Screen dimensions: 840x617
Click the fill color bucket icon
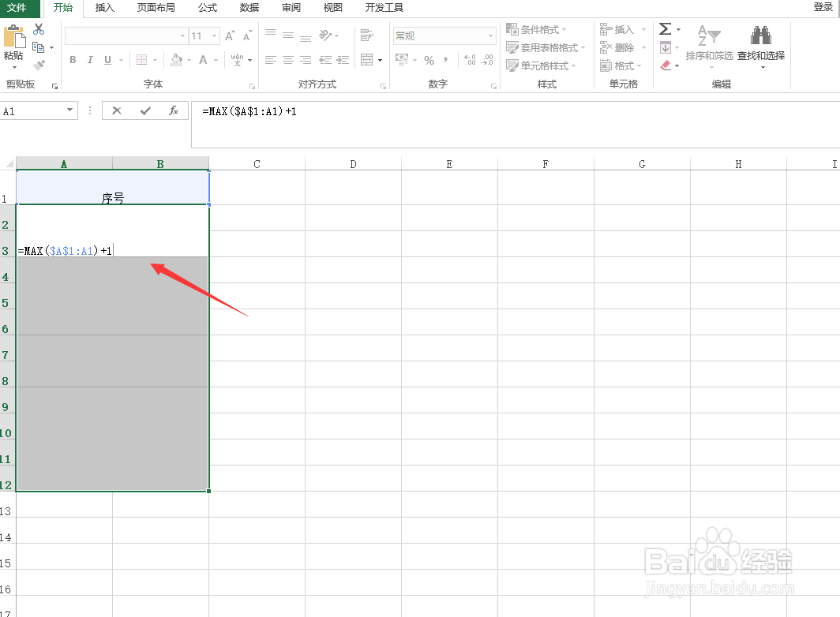(176, 60)
